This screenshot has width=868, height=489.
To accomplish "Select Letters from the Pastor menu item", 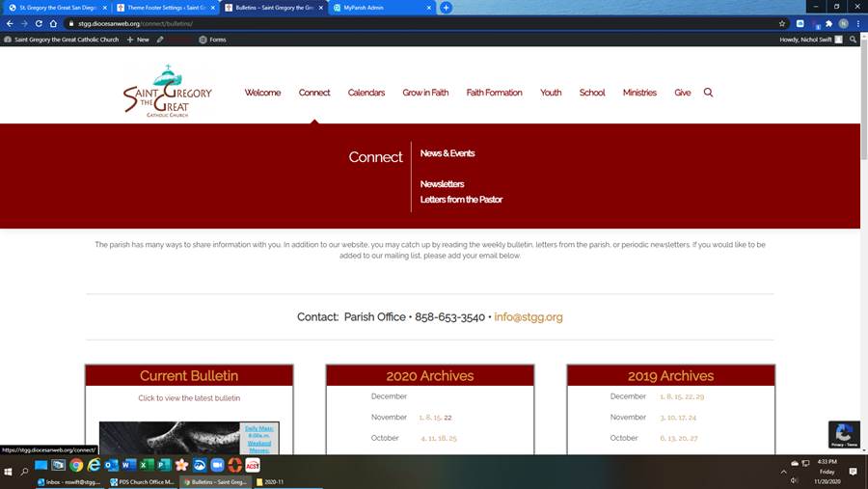I will click(461, 200).
